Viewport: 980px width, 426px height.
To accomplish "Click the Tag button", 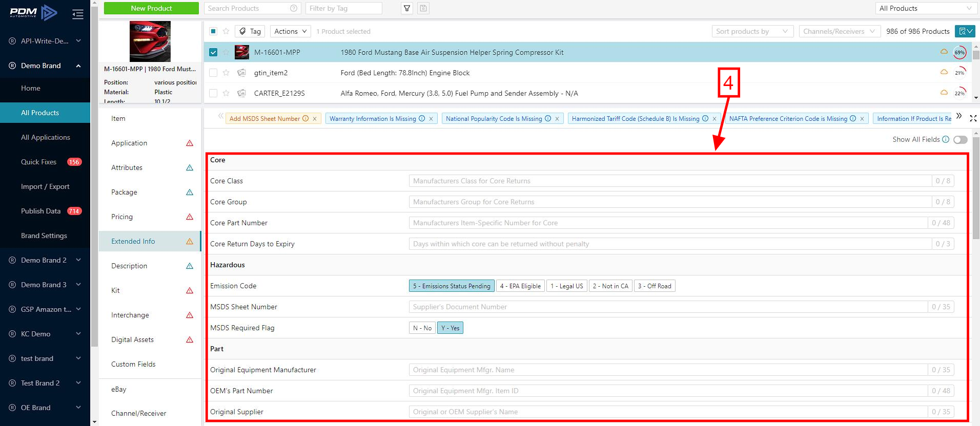I will pos(250,31).
